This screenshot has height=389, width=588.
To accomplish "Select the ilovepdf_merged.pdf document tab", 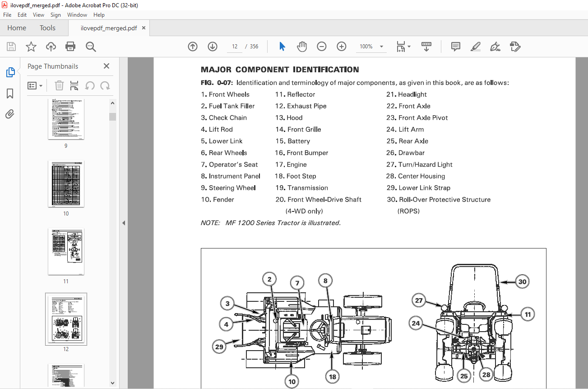I will [108, 28].
